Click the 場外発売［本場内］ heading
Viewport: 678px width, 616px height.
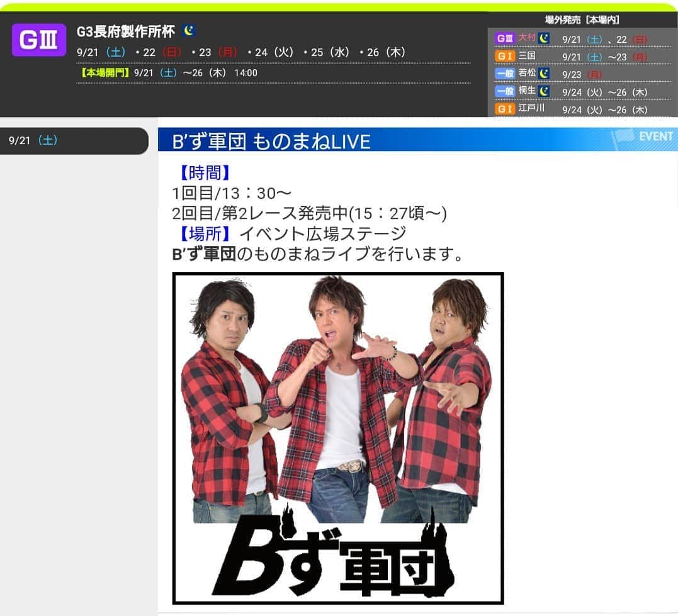pyautogui.click(x=582, y=20)
